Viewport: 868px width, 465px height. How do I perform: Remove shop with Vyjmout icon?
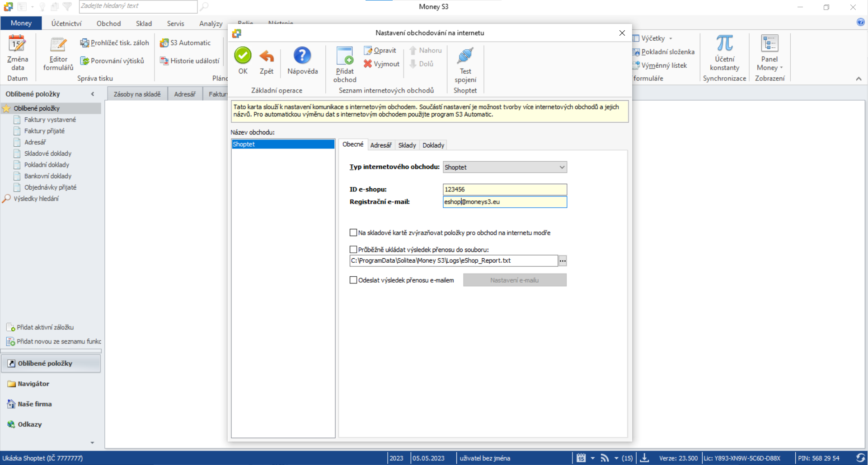[x=381, y=64]
